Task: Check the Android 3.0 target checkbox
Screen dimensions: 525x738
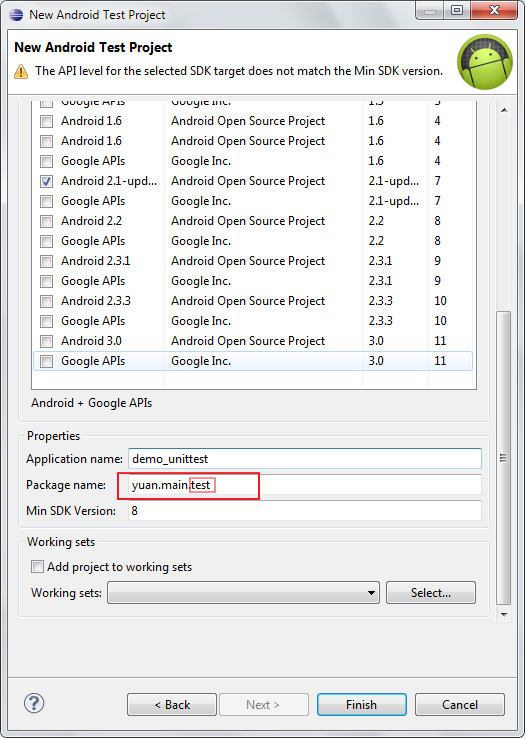Action: click(46, 341)
